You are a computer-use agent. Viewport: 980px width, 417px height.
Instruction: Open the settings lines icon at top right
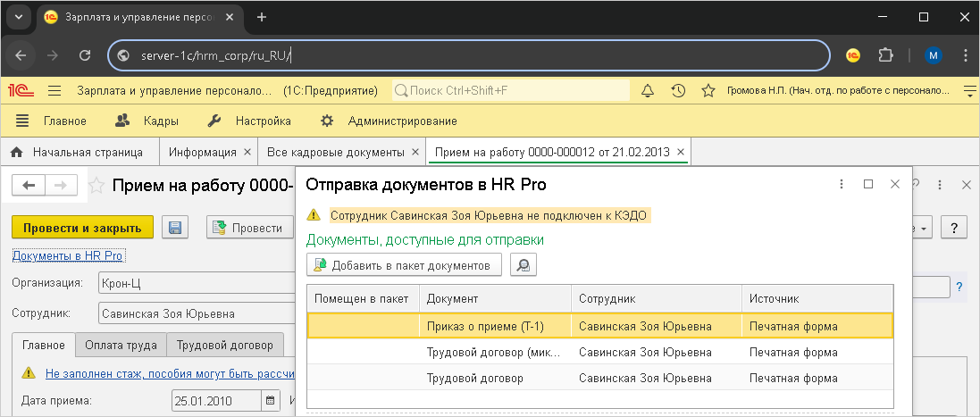(x=969, y=91)
